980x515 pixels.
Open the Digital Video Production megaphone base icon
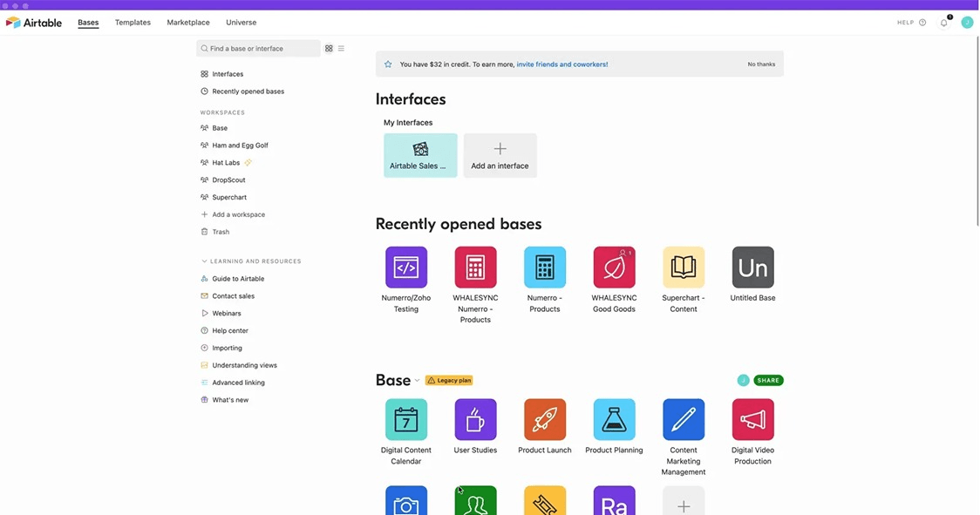(752, 419)
